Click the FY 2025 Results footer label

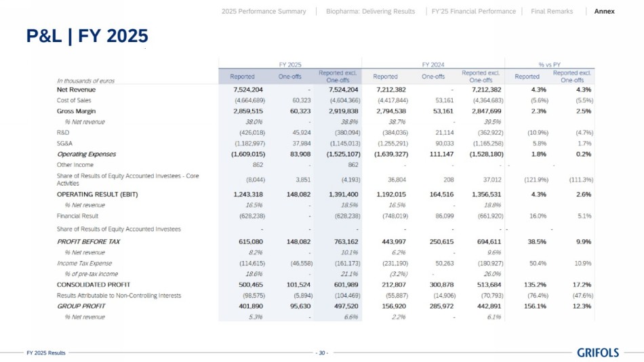tap(46, 353)
